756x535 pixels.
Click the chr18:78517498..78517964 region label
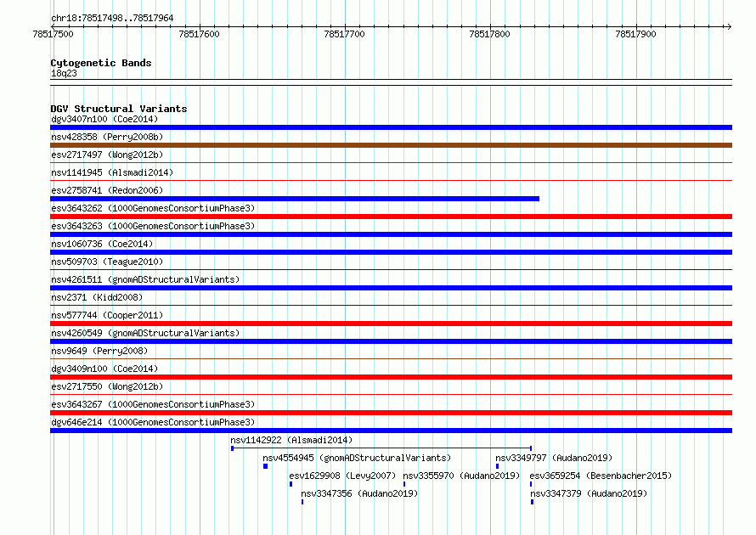tap(112, 18)
